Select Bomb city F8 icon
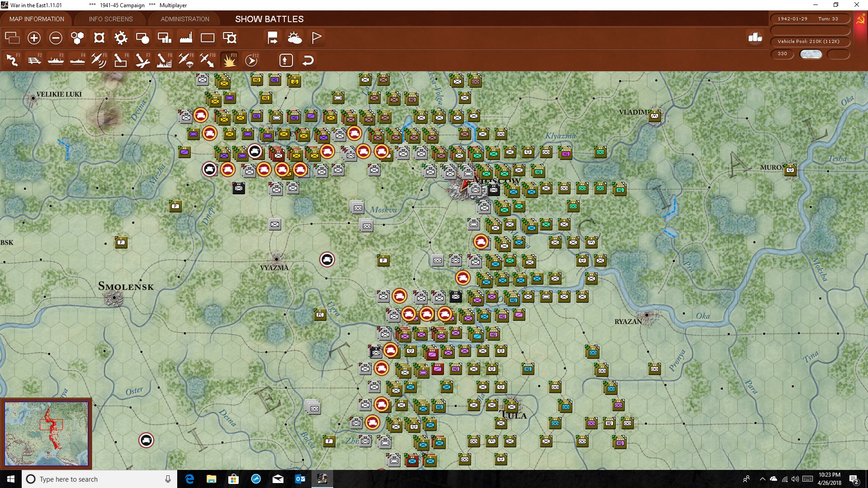Image resolution: width=868 pixels, height=488 pixels. pyautogui.click(x=164, y=60)
